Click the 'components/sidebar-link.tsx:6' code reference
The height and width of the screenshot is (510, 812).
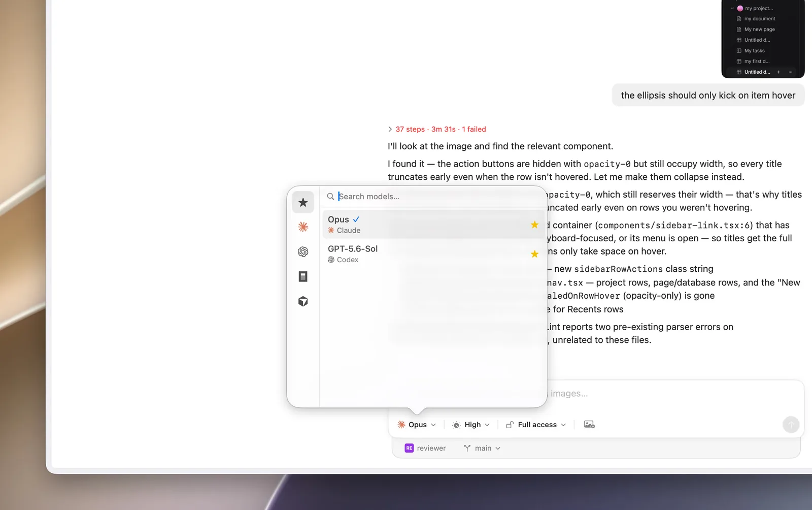[674, 226]
